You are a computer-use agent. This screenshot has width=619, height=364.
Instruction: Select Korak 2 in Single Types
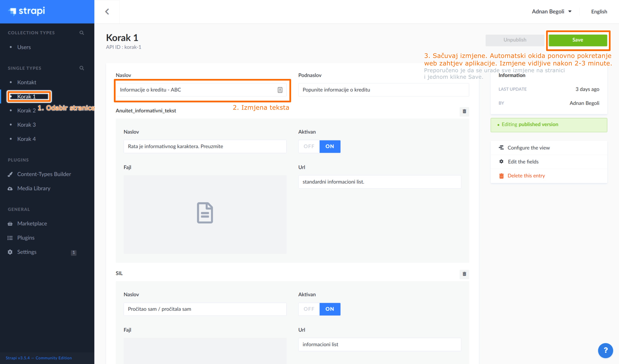[26, 110]
